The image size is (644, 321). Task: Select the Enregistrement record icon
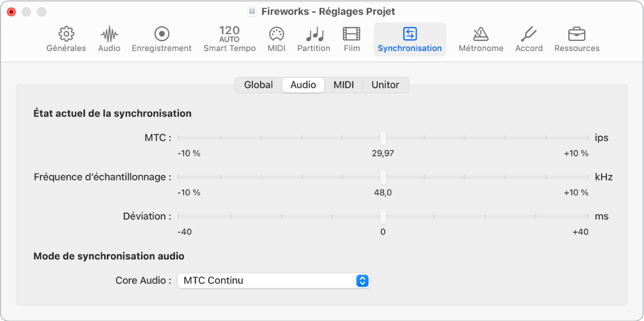coord(162,35)
